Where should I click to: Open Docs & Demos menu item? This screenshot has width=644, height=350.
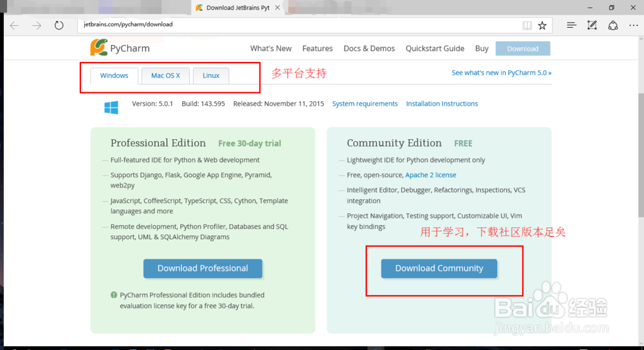click(369, 48)
